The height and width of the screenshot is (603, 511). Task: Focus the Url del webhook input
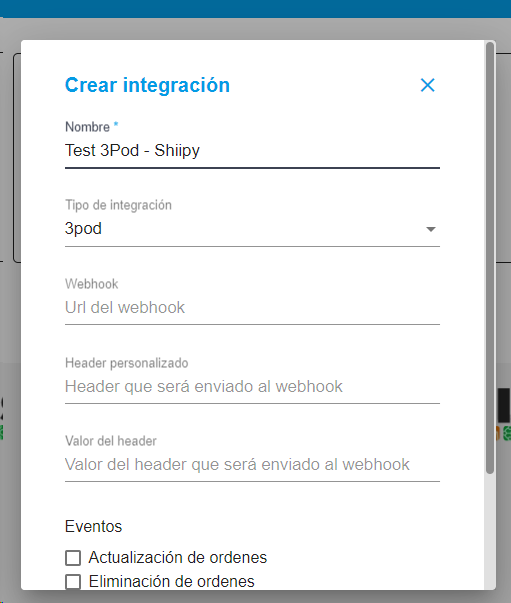click(252, 308)
